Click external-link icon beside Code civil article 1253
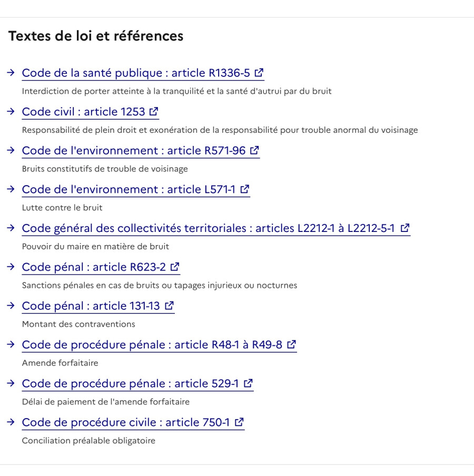Viewport: 474px width, 476px height. [154, 111]
